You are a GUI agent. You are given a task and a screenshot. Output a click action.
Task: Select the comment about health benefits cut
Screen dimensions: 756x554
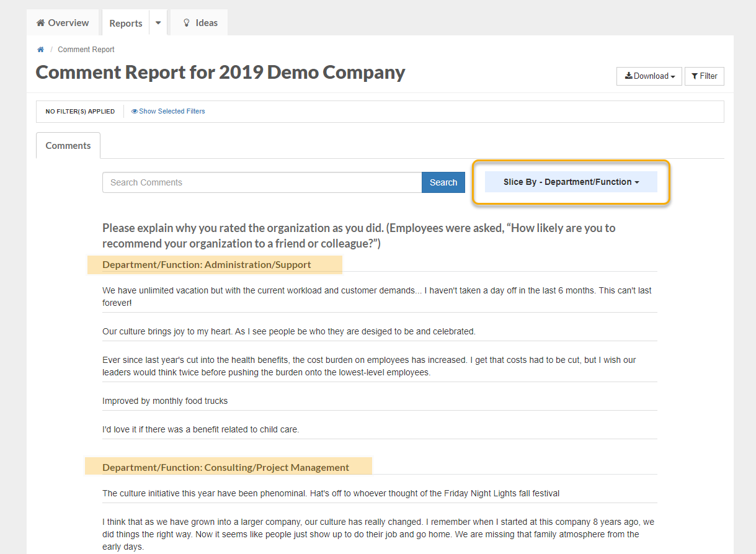pos(380,367)
